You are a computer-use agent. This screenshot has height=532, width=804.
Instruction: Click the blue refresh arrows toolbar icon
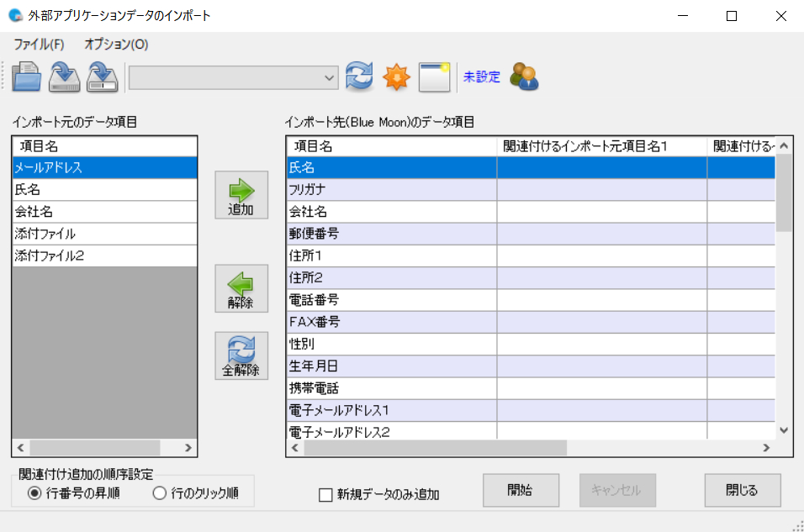(x=359, y=76)
